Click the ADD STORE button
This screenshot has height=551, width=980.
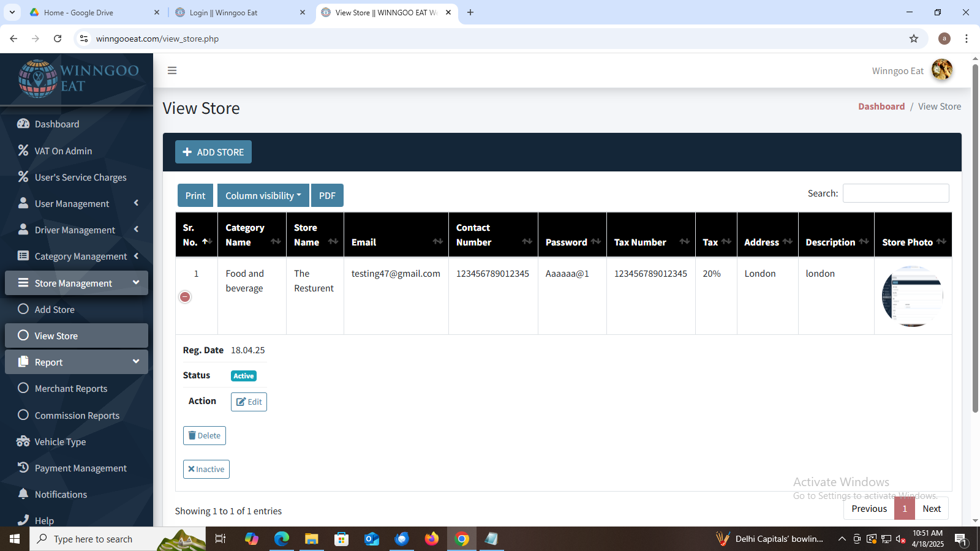[213, 152]
